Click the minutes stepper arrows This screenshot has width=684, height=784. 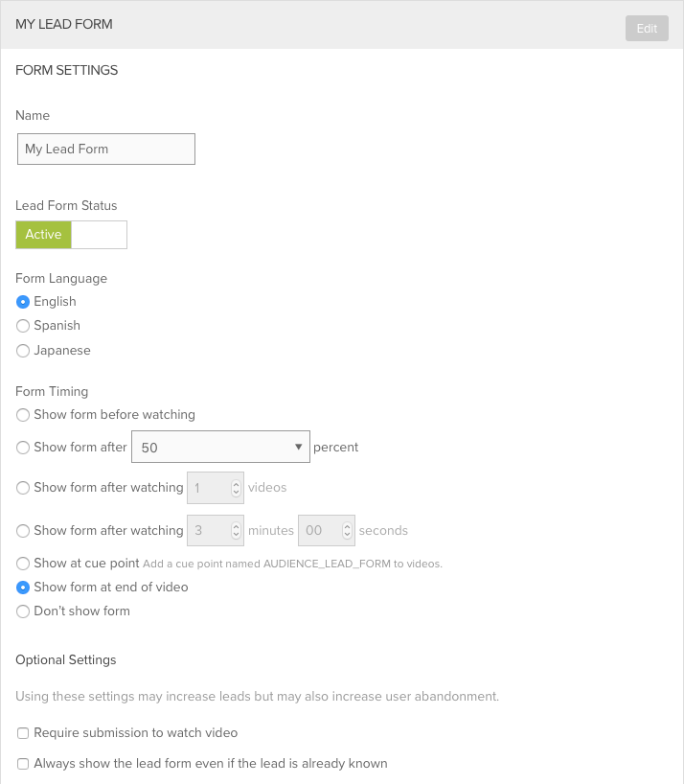coord(236,531)
